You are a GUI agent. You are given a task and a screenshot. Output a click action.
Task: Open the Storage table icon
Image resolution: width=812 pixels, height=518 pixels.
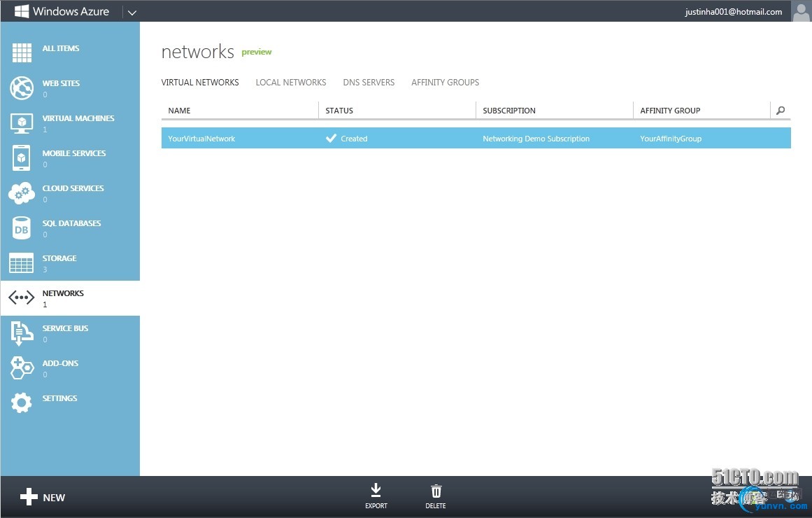point(21,263)
